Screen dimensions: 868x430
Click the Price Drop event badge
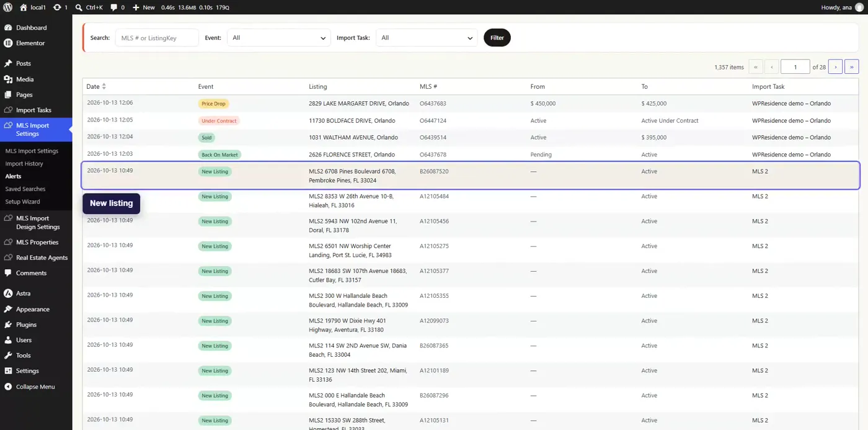214,104
